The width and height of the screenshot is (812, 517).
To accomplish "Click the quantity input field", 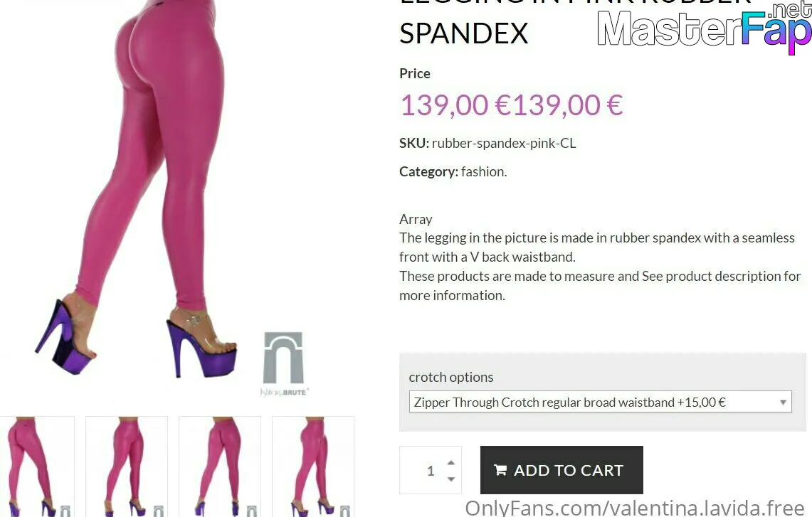I will [x=431, y=470].
